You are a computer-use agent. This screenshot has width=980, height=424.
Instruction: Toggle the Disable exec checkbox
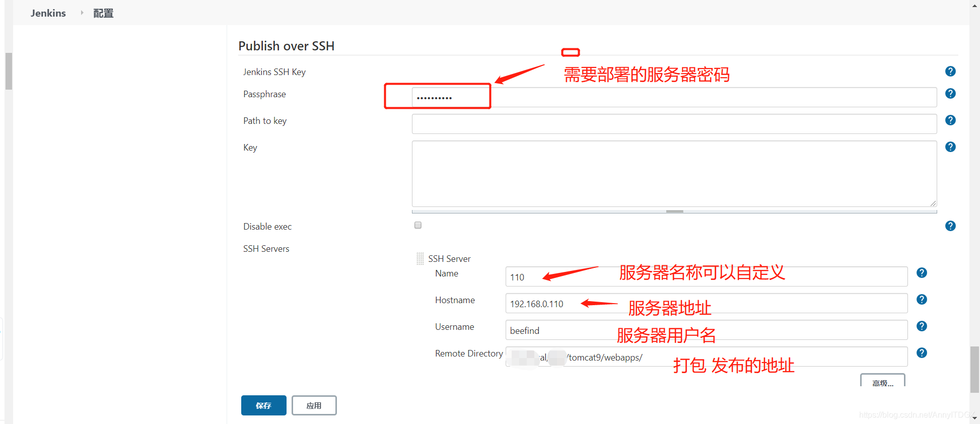[x=418, y=225]
